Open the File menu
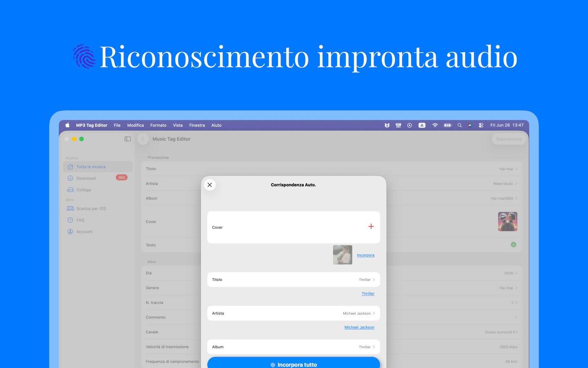This screenshot has width=588, height=368. pyautogui.click(x=117, y=125)
